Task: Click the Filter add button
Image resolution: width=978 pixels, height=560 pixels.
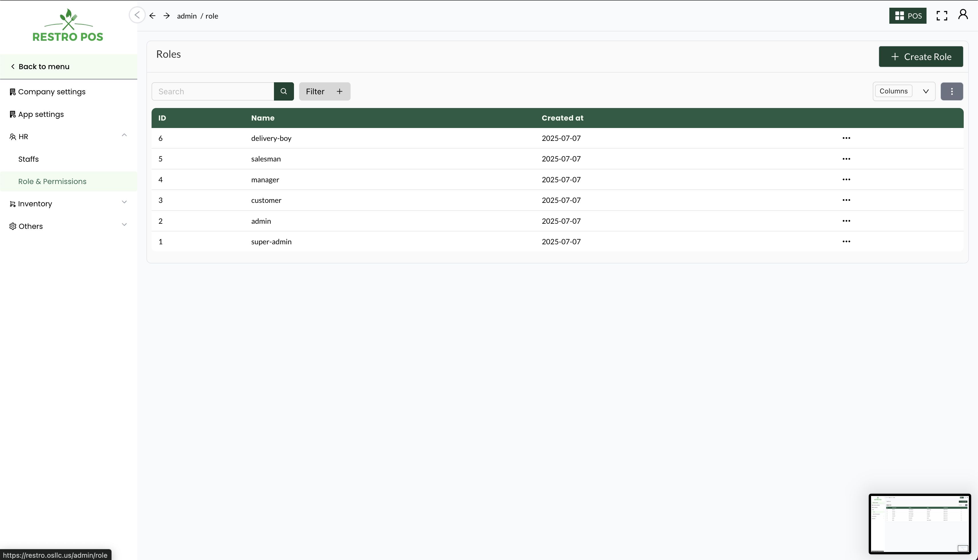Action: click(325, 91)
